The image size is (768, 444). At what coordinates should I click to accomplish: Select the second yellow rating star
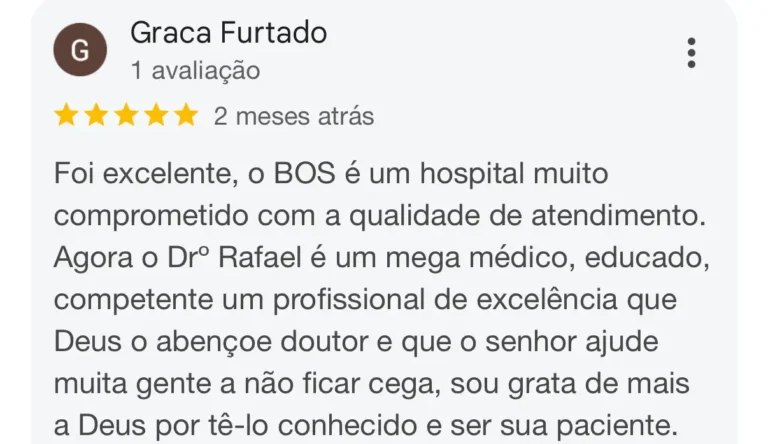click(x=96, y=116)
